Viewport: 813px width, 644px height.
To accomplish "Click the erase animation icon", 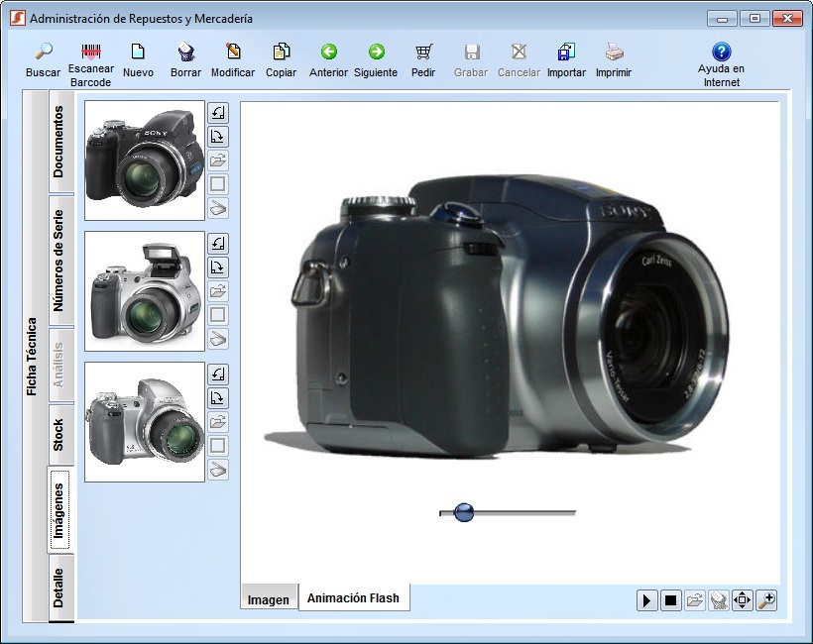I will point(718,600).
